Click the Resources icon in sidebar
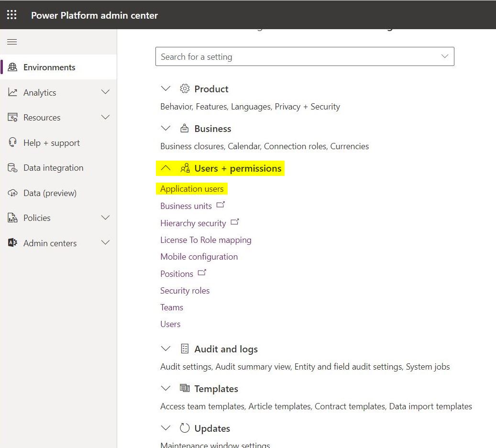 [12, 117]
